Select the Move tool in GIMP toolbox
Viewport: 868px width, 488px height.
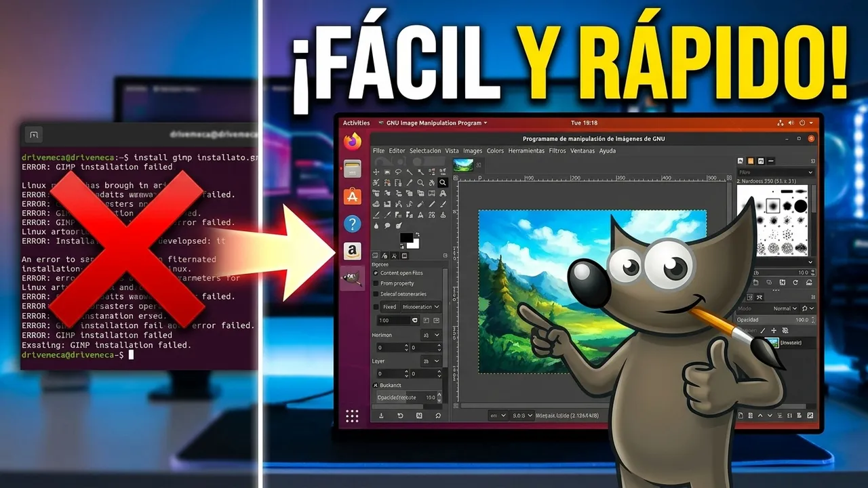tap(376, 171)
